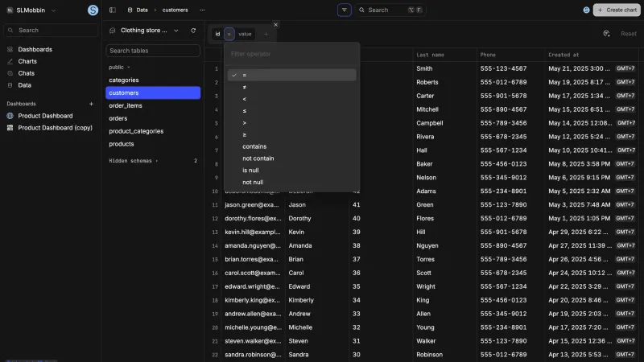Image resolution: width=644 pixels, height=362 pixels.
Task: Click the Charts line icon
Action: coord(10,61)
